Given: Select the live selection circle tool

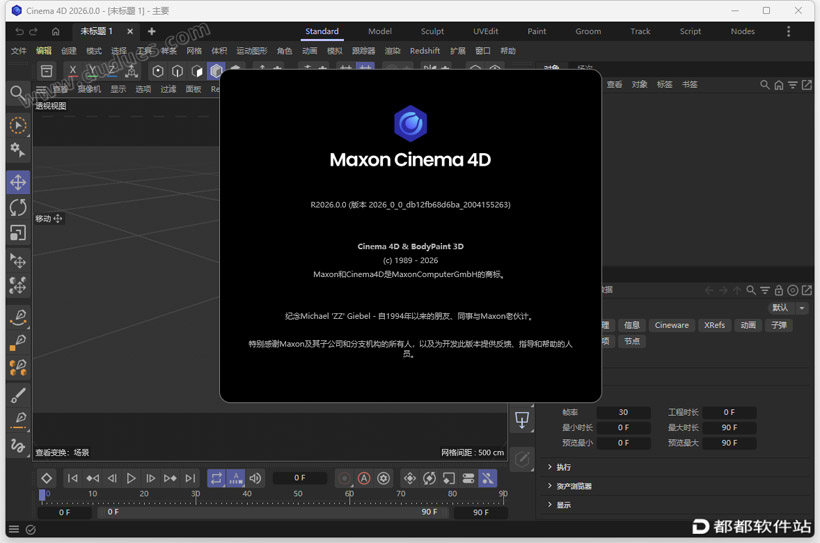Looking at the screenshot, I should tap(18, 126).
